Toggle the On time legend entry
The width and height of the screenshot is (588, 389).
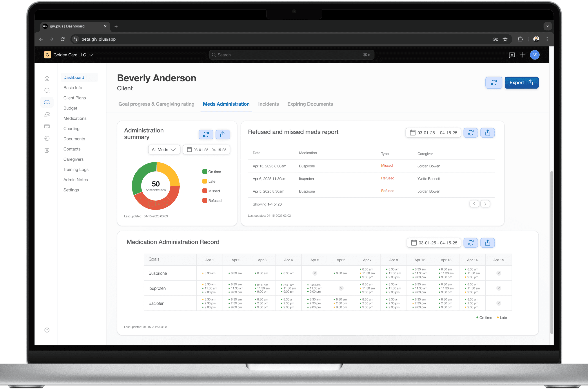tap(212, 172)
